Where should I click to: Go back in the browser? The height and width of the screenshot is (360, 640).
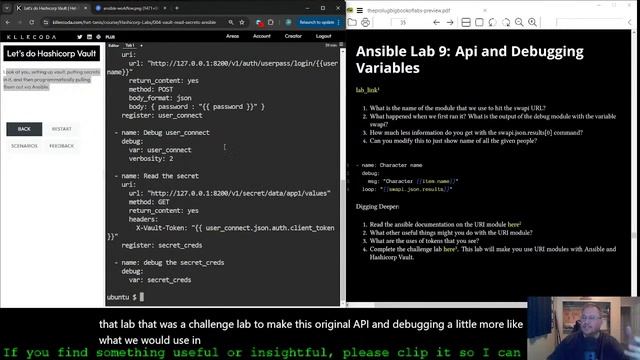click(x=8, y=22)
